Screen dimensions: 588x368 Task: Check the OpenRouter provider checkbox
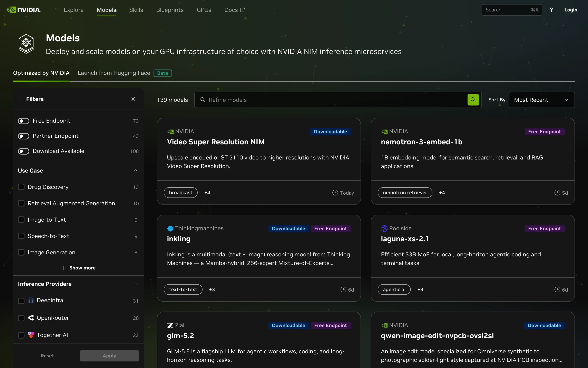click(x=21, y=318)
